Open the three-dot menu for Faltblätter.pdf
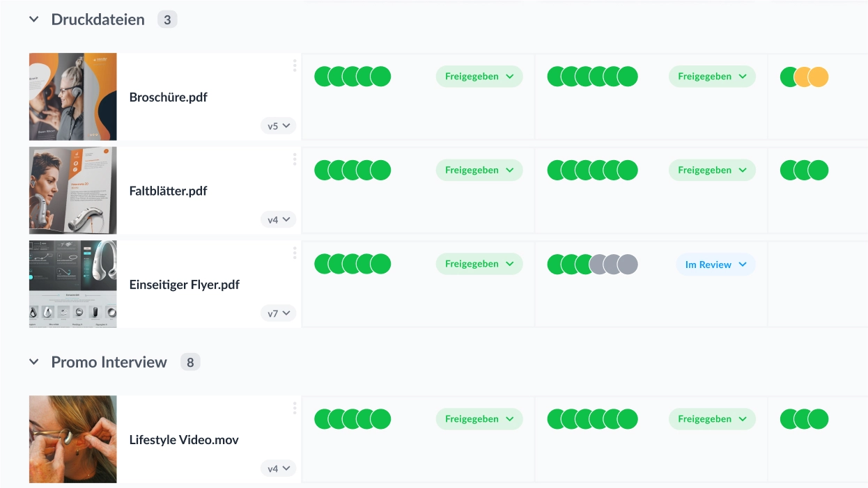This screenshot has height=488, width=868. coord(295,159)
